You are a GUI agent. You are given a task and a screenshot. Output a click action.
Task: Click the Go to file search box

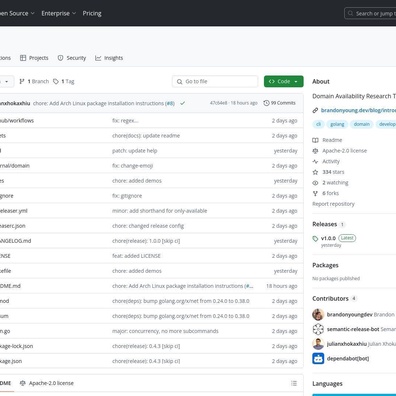point(215,81)
